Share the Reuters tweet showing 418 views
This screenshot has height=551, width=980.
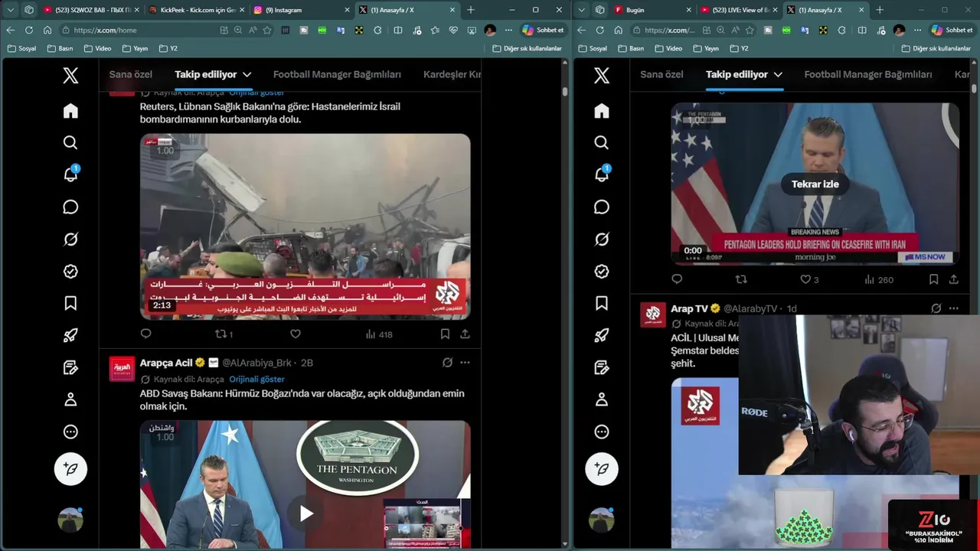click(x=465, y=334)
